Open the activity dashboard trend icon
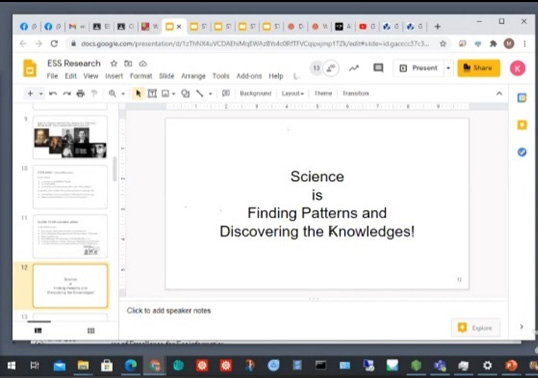The height and width of the screenshot is (378, 538). 354,68
